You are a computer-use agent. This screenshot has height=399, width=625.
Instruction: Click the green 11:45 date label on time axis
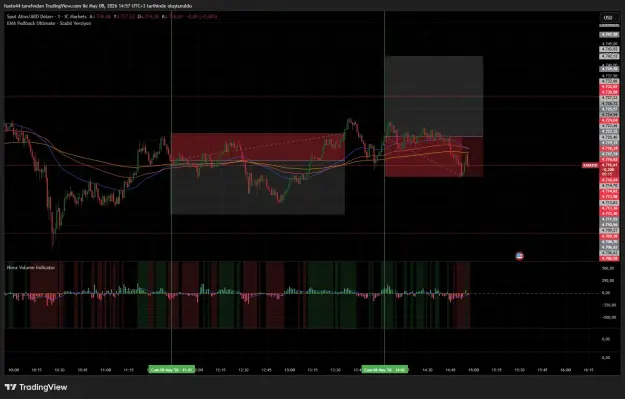[172, 370]
